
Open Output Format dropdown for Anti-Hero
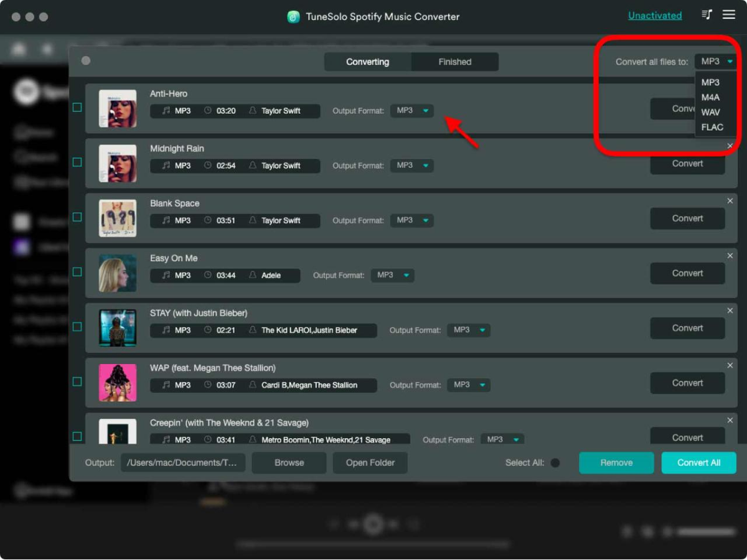tap(412, 111)
